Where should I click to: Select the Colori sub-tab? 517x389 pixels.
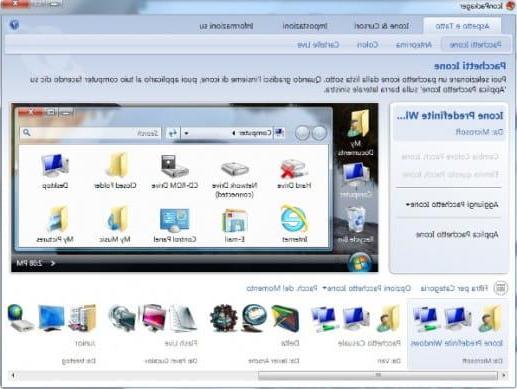pos(367,44)
